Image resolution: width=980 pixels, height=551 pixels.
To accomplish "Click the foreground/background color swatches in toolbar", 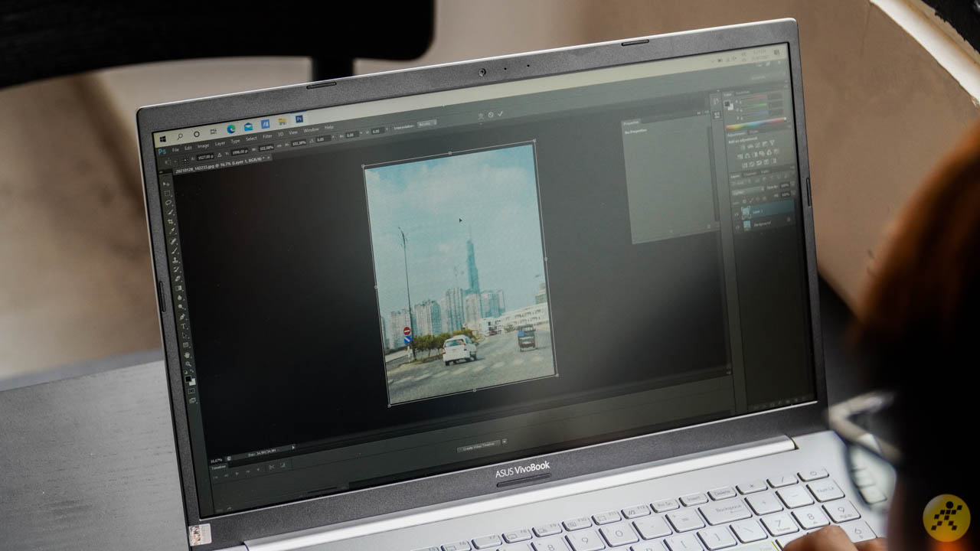I will [190, 380].
